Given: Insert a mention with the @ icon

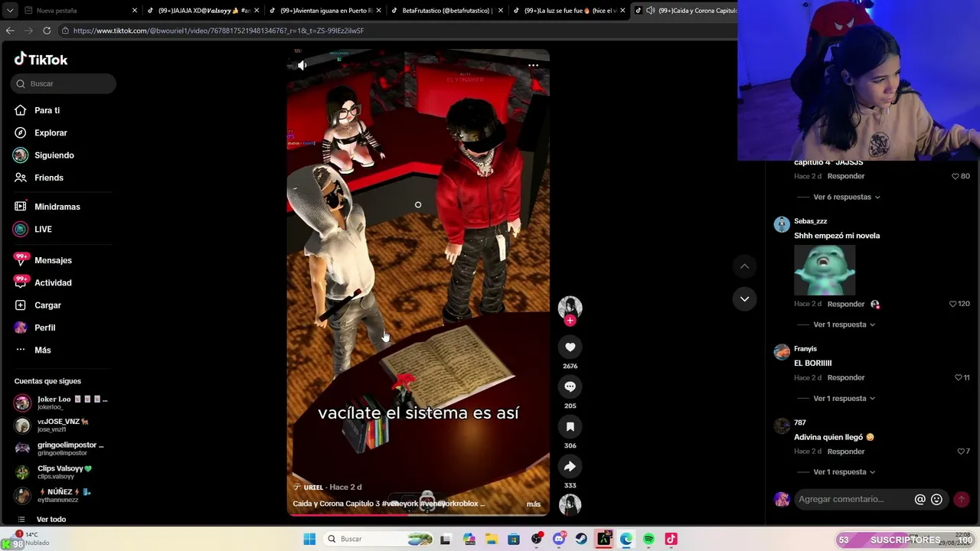Looking at the screenshot, I should point(920,500).
